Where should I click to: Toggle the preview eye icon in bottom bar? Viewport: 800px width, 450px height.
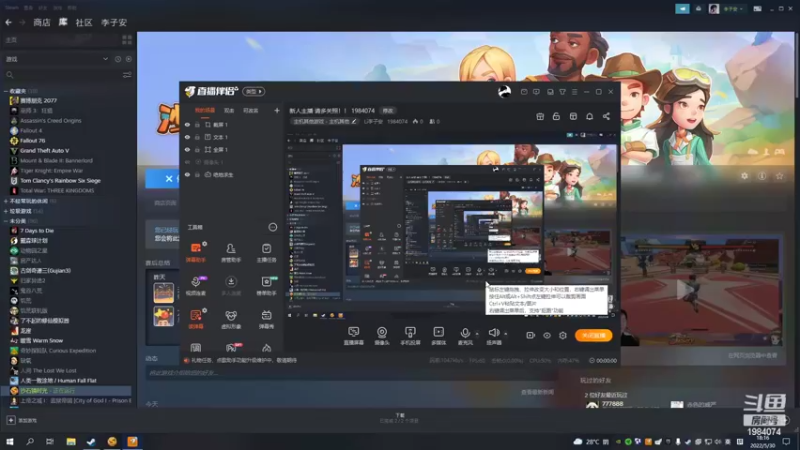[547, 335]
